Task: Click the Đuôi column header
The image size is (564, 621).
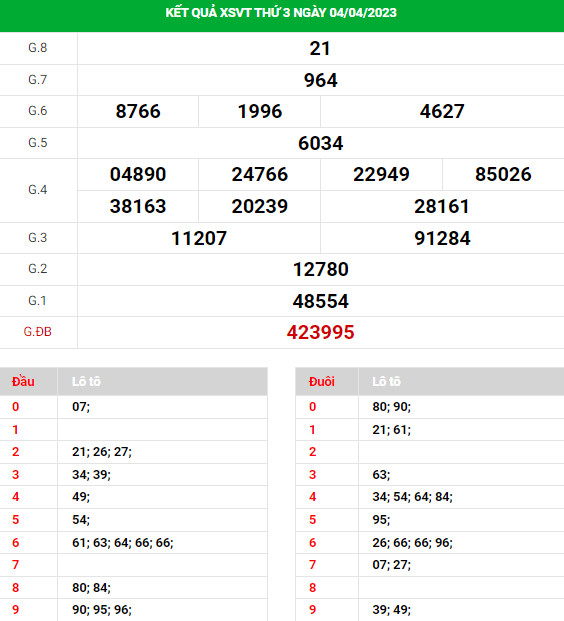Action: pos(322,381)
